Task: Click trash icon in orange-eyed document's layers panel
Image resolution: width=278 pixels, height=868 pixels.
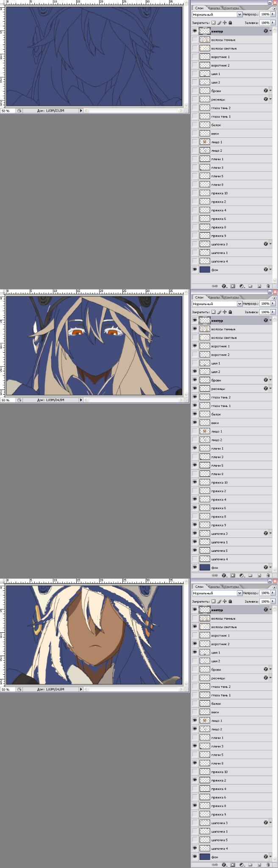Action: [x=268, y=576]
